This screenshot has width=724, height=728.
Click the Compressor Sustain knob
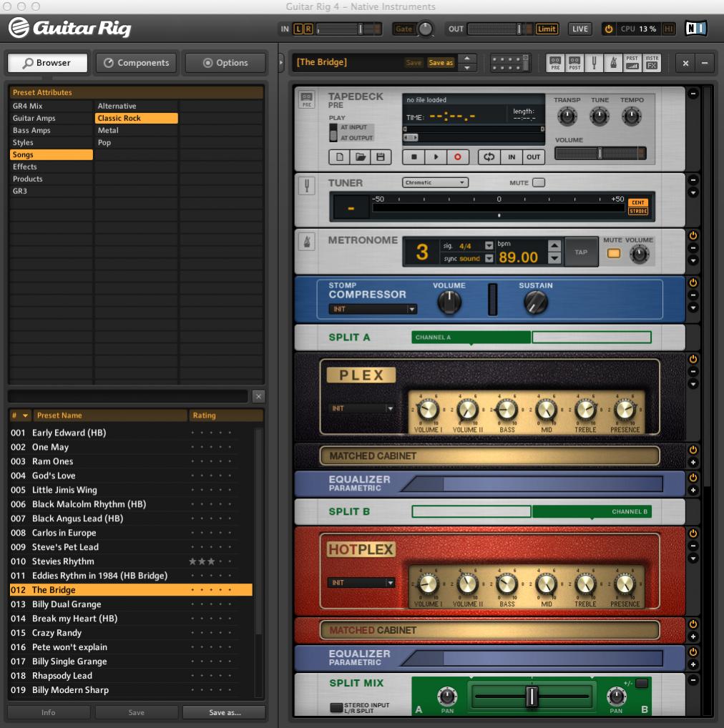(535, 302)
